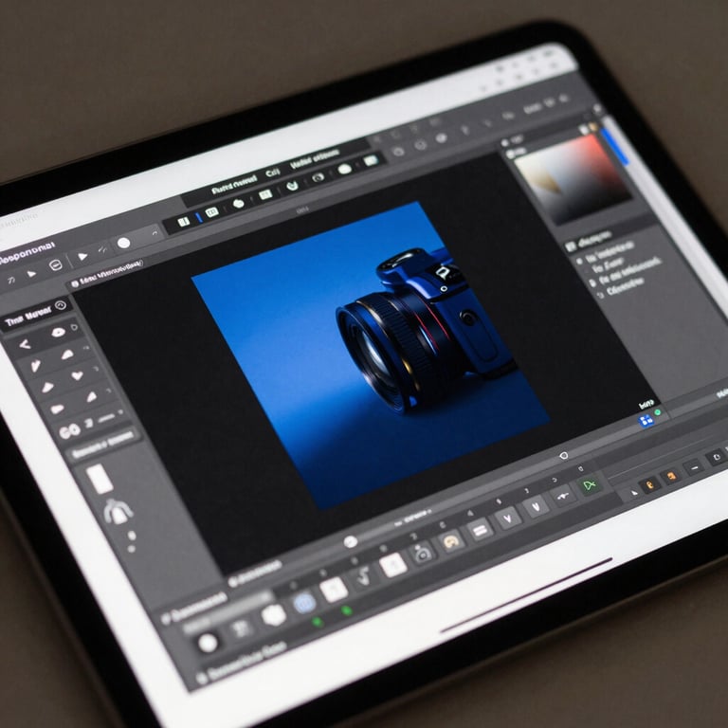
Task: Click the curve icon between the two white tiles
Action: [x=364, y=577]
